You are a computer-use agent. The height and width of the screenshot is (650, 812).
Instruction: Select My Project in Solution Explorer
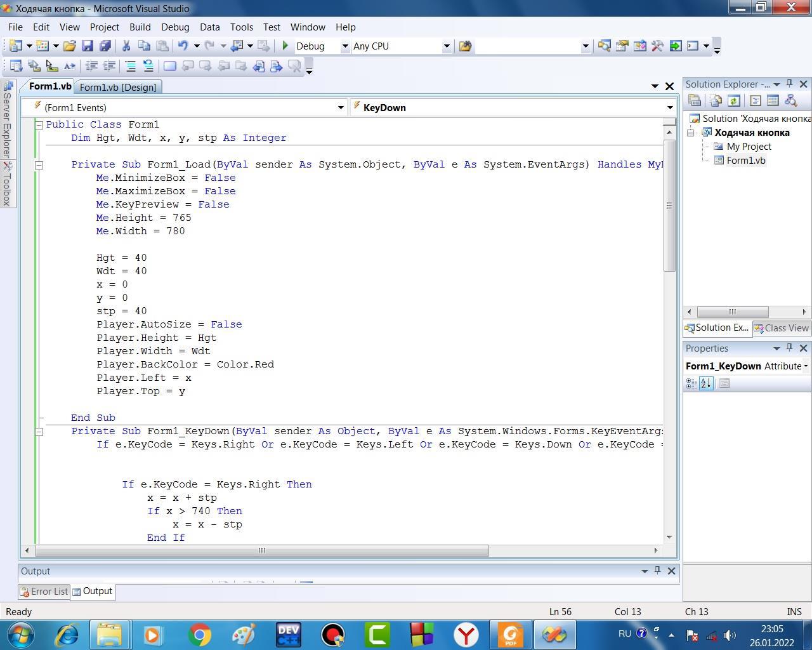(x=749, y=146)
